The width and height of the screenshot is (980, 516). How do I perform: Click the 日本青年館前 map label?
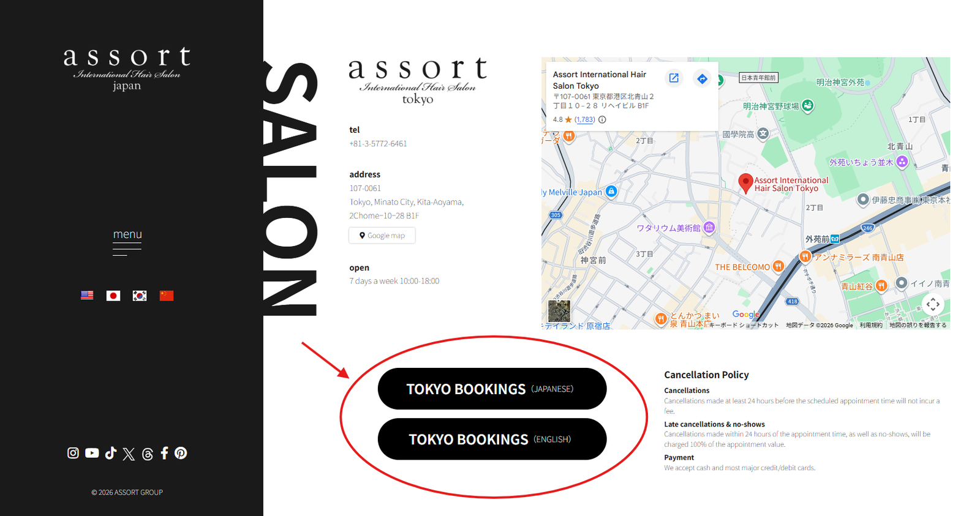pyautogui.click(x=758, y=78)
